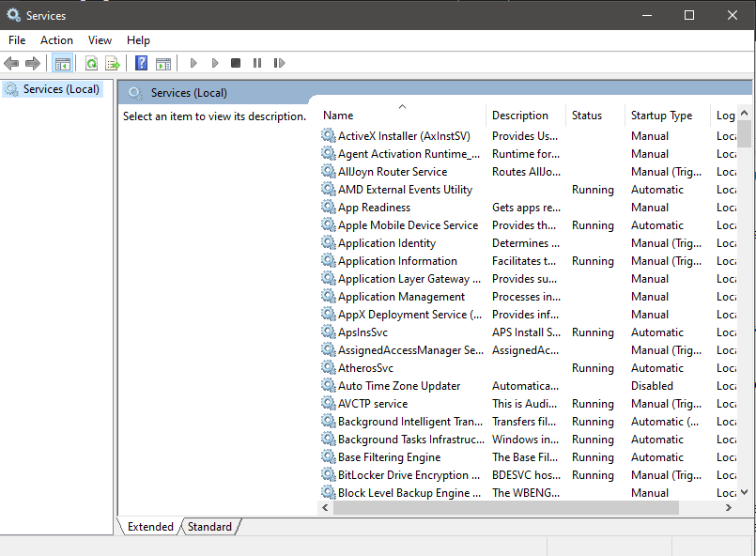756x556 pixels.
Task: Click the Refresh toolbar icon
Action: point(91,63)
